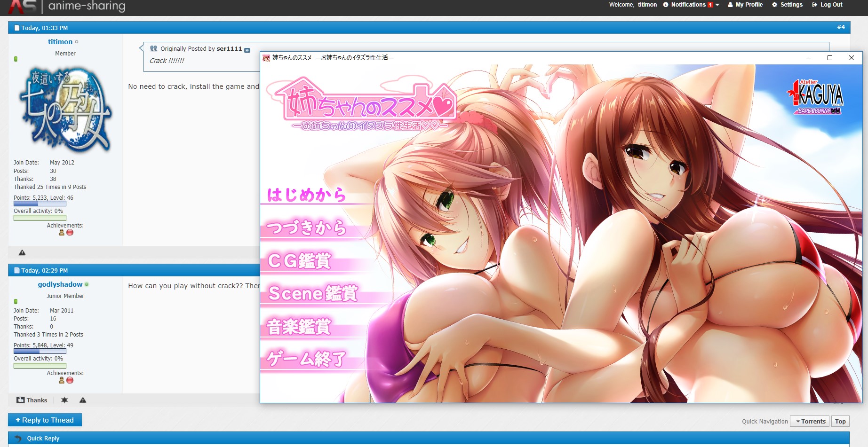Open post number #4 permalink
Viewport: 868px width, 447px height.
click(841, 27)
